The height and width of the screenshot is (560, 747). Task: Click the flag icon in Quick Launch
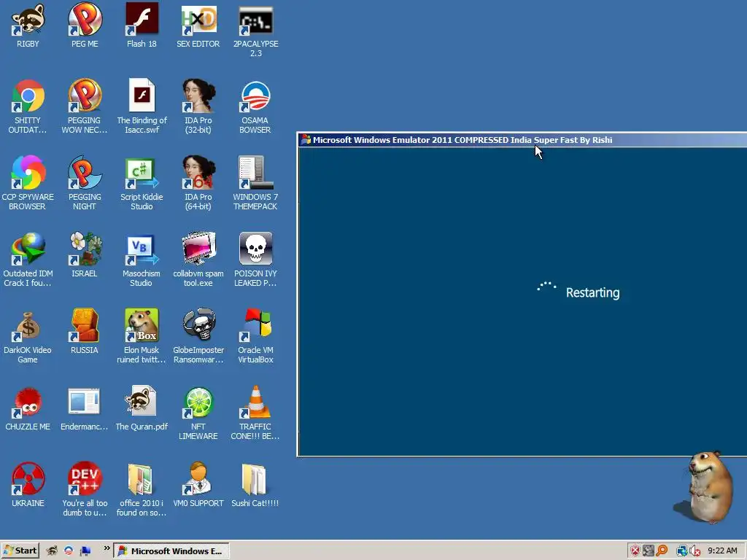click(x=85, y=551)
